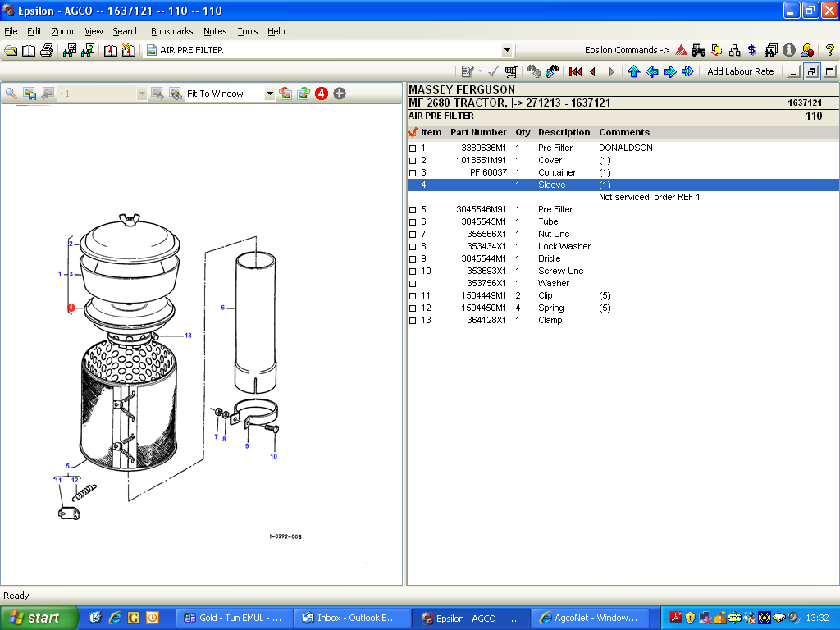The width and height of the screenshot is (840, 630).
Task: Click the red AGCO triangle logo icon
Action: pyautogui.click(x=681, y=50)
